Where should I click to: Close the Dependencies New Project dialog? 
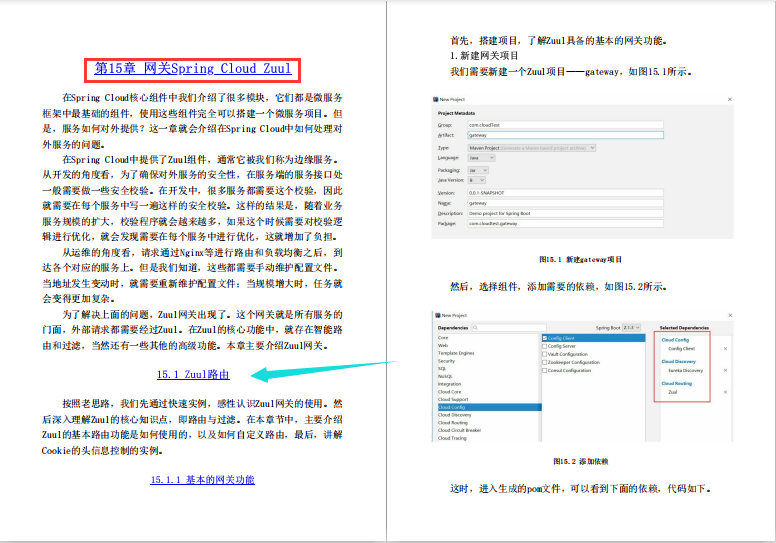(x=730, y=315)
